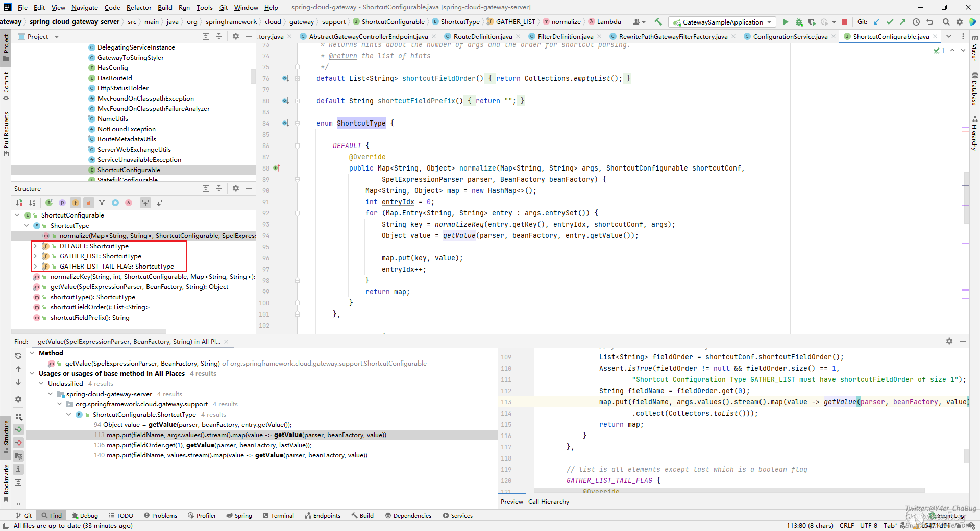The height and width of the screenshot is (531, 980).
Task: Toggle Show Fields filter in Structure
Action: click(76, 203)
